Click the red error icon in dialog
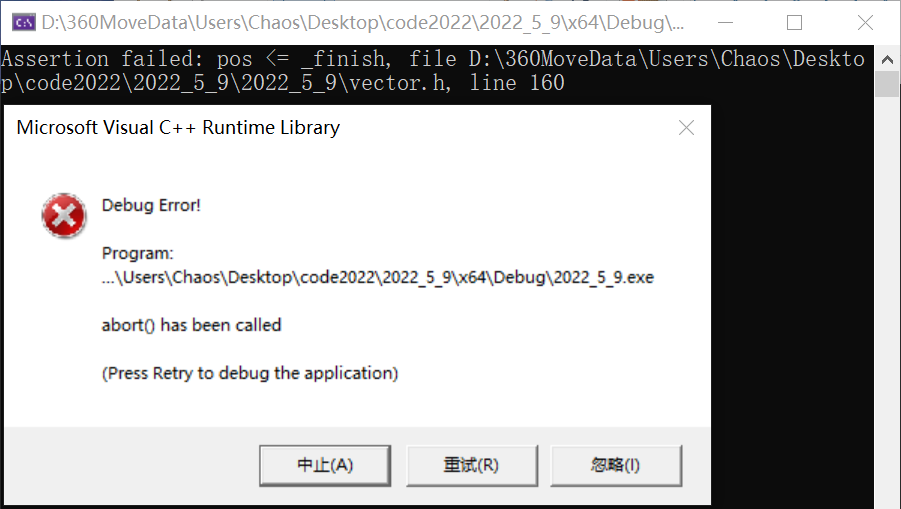901x509 pixels. (64, 215)
